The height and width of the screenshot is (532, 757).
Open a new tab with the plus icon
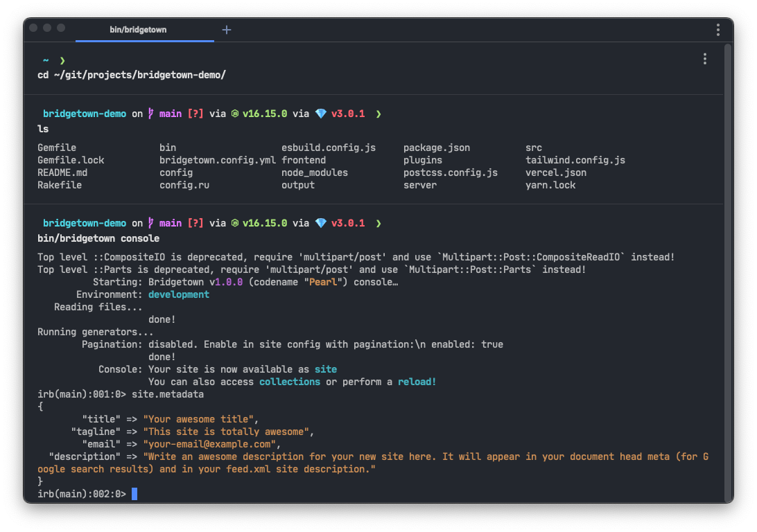[x=226, y=30]
